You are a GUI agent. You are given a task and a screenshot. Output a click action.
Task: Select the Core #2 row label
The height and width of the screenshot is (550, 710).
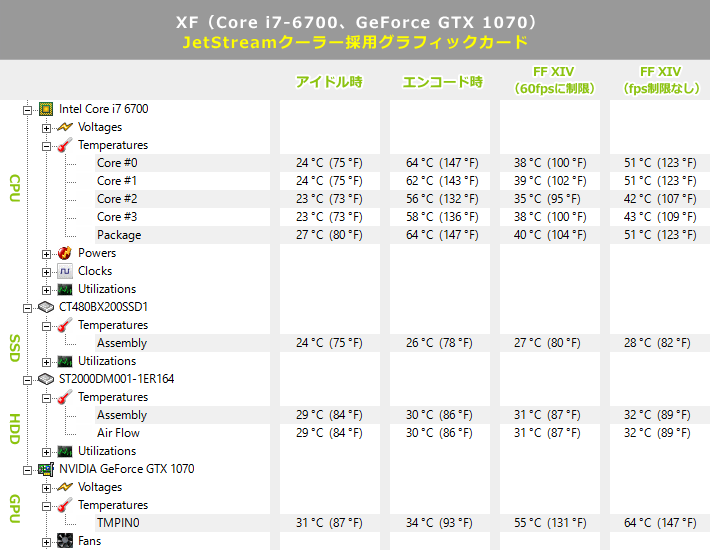(117, 199)
